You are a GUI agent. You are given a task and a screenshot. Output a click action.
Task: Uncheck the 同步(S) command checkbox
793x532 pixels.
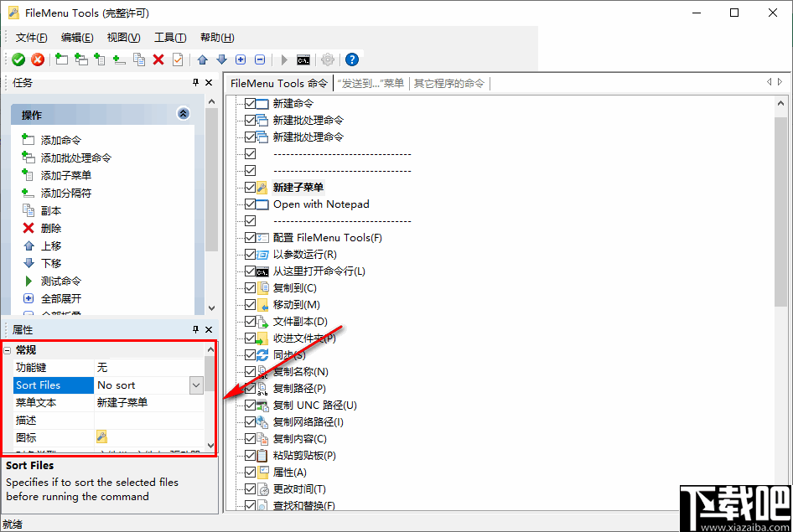click(x=250, y=354)
